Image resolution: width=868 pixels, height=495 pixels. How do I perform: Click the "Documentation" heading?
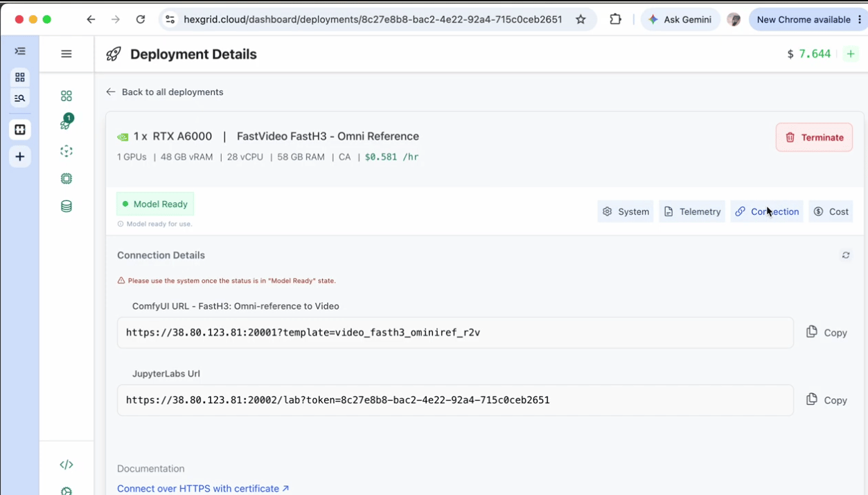(x=151, y=469)
